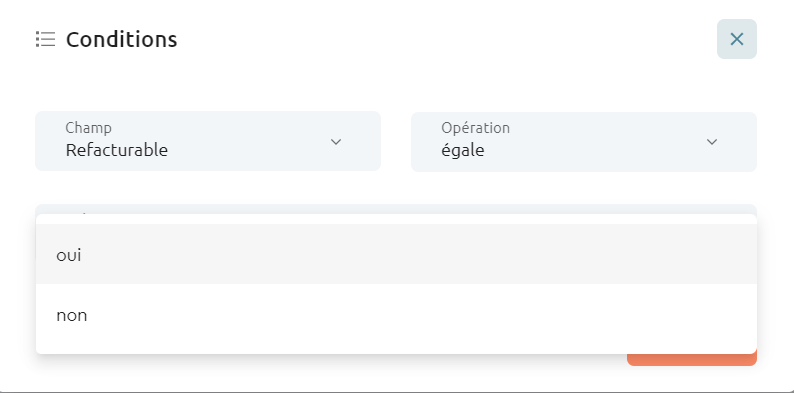This screenshot has width=794, height=393.
Task: Click the highlighted "oui" row background
Action: pyautogui.click(x=396, y=254)
